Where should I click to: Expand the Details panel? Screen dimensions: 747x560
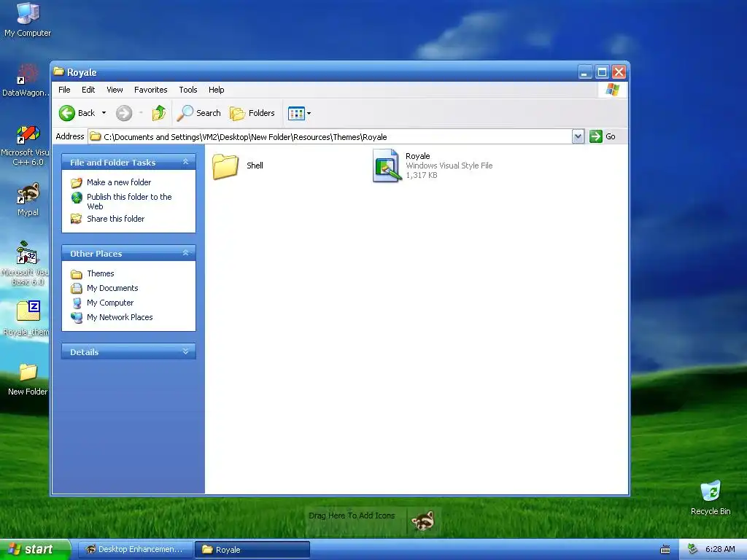186,351
